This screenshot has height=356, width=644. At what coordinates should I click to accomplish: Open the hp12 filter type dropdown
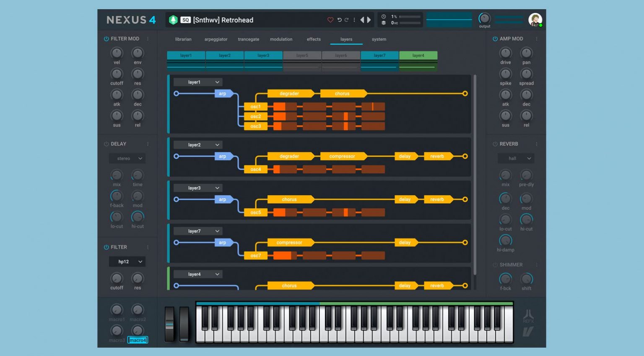[x=127, y=262]
